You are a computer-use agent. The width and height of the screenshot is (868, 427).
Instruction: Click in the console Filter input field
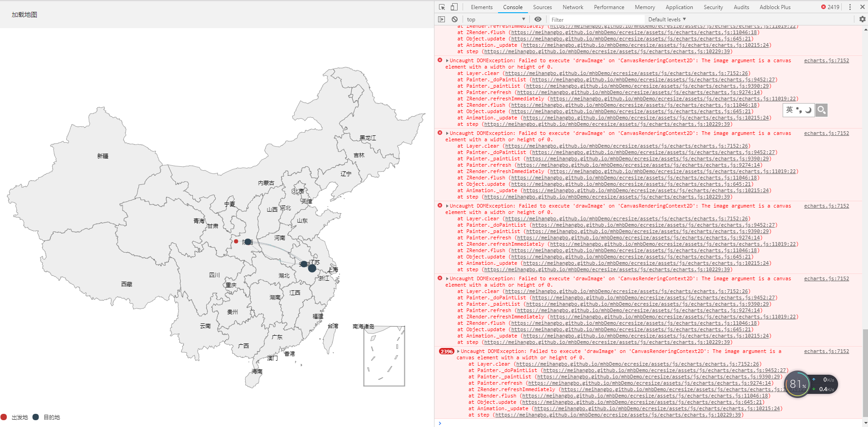(597, 20)
